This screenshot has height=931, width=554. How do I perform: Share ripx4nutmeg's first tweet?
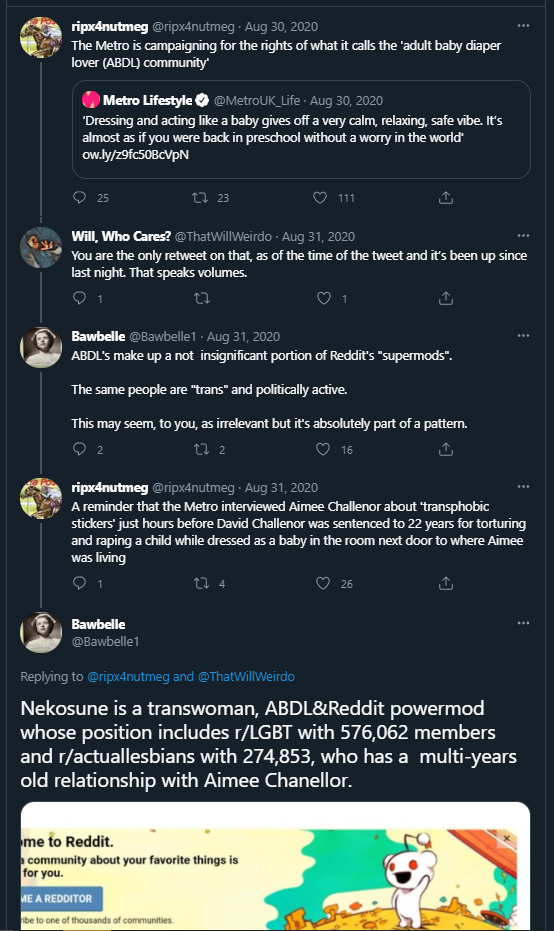[x=446, y=198]
